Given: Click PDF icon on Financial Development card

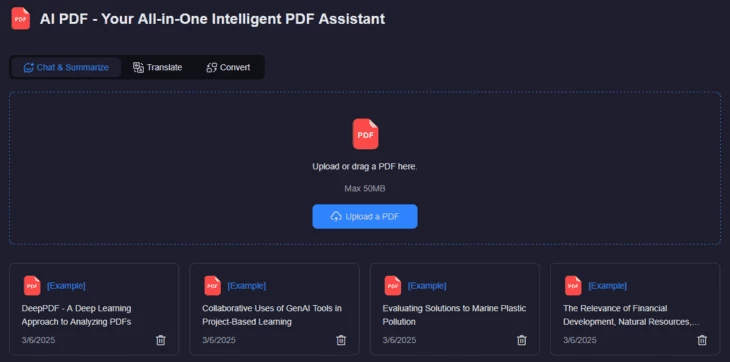Looking at the screenshot, I should coord(574,286).
